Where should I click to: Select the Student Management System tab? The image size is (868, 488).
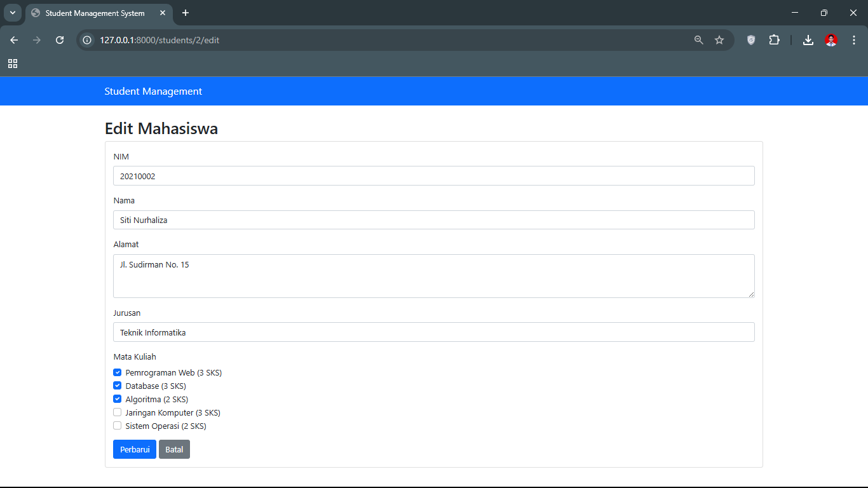pos(95,13)
